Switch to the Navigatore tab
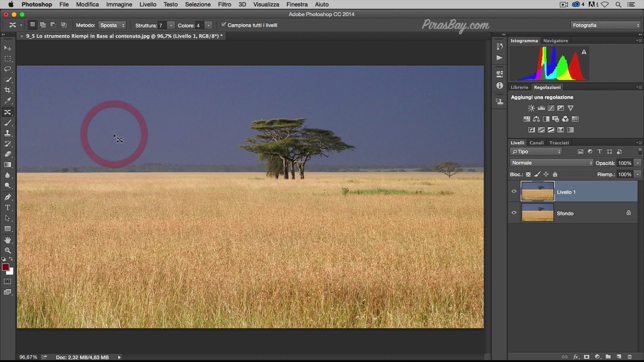The image size is (644, 362). 555,41
